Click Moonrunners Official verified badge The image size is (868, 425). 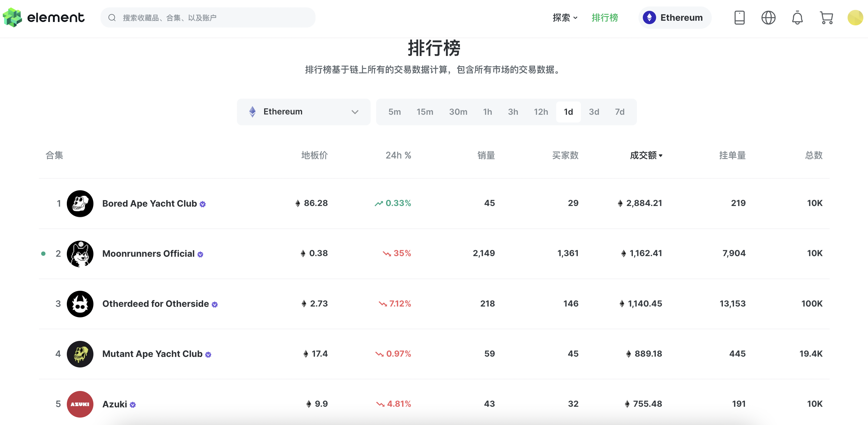coord(200,255)
